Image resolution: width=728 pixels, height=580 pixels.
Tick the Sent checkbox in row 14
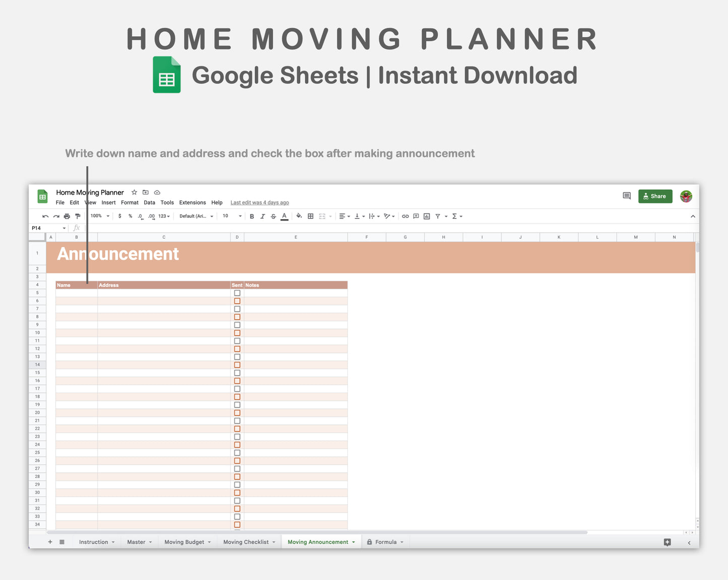237,365
